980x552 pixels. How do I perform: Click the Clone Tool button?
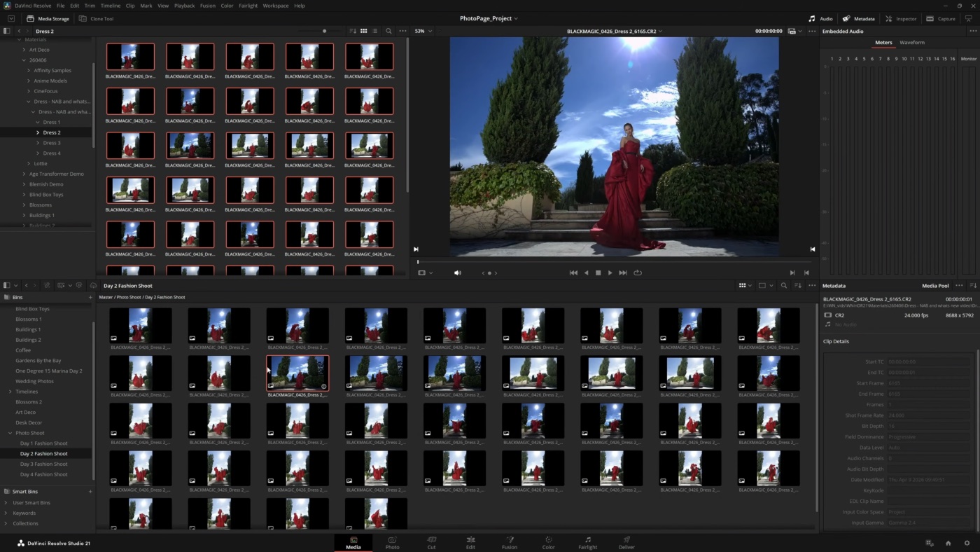point(97,19)
